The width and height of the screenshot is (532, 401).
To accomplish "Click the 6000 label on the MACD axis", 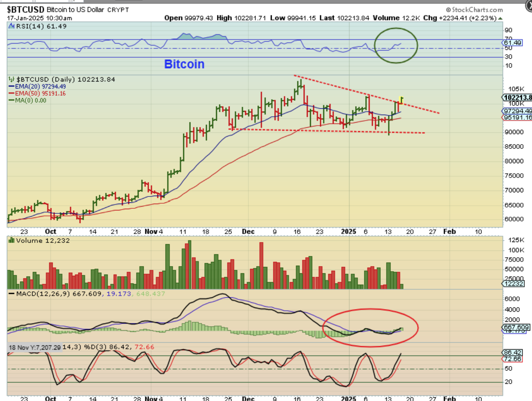I will click(x=512, y=298).
